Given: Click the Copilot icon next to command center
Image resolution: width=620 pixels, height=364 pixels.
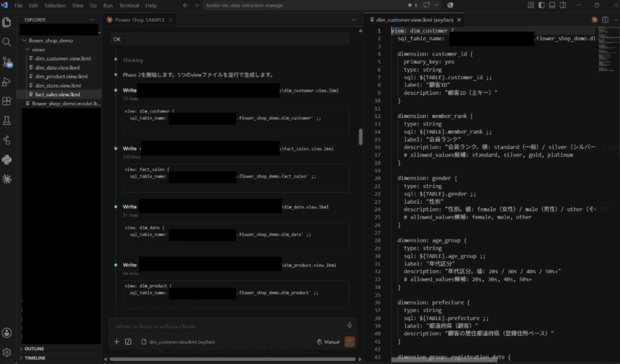Looking at the screenshot, I should point(450,5).
